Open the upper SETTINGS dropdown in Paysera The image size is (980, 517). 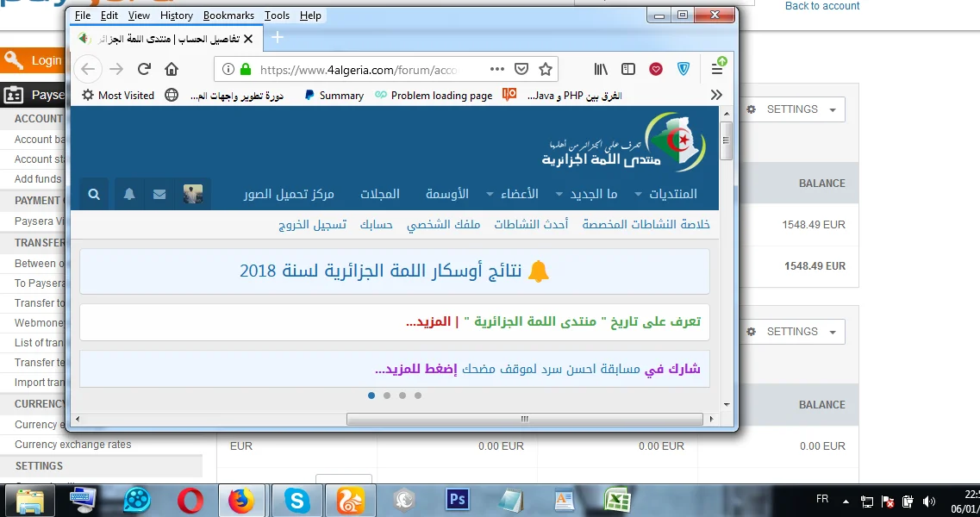[791, 109]
